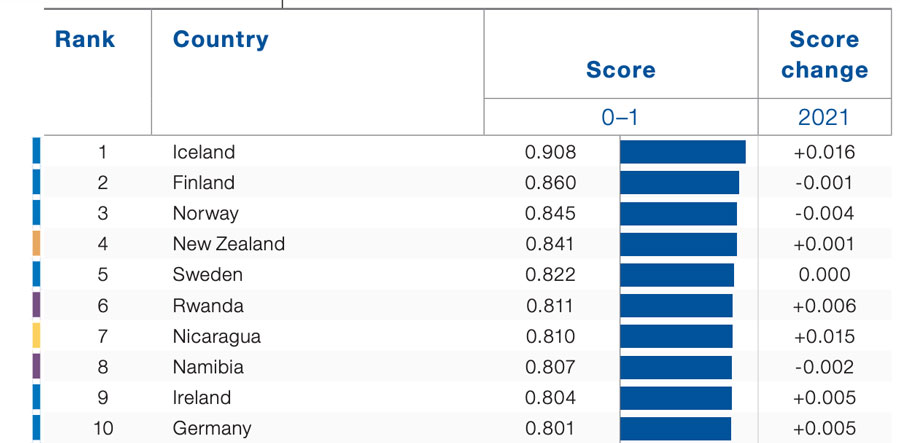Screen dimensions: 900x443
Task: Select the 2021 sub-header label
Action: 823,117
